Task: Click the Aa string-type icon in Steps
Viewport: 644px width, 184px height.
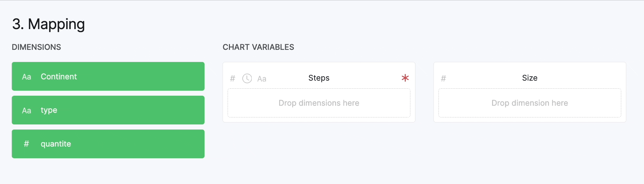Action: coord(262,79)
